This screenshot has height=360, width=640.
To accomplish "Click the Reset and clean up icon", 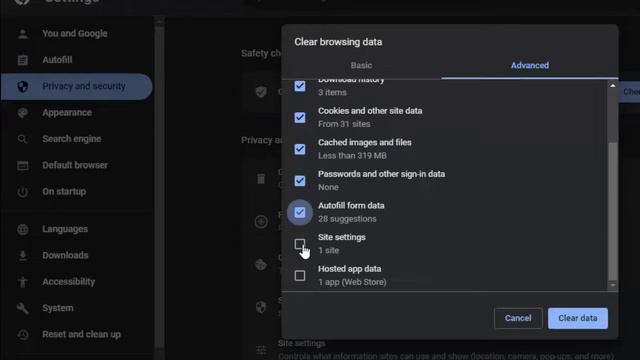I will click(x=23, y=335).
